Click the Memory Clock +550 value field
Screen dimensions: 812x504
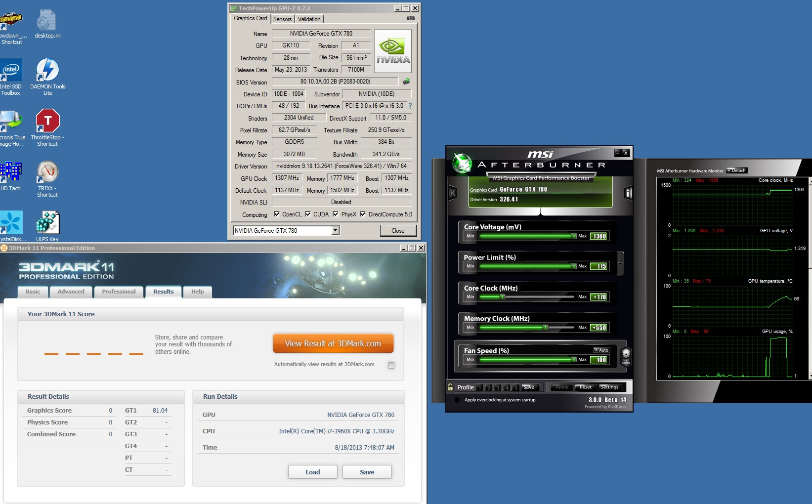(599, 328)
